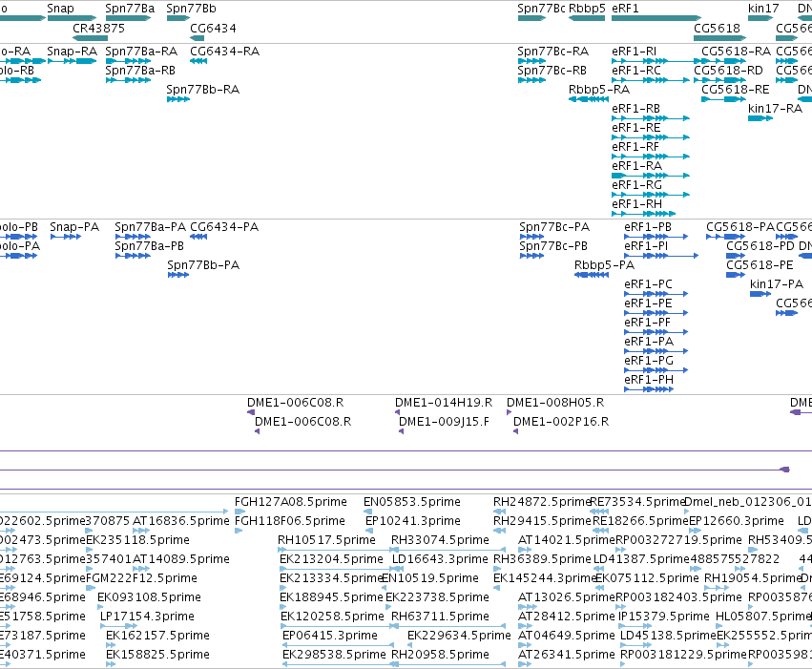Select the Rbbp5 gene label
The image size is (812, 669).
coord(587,9)
